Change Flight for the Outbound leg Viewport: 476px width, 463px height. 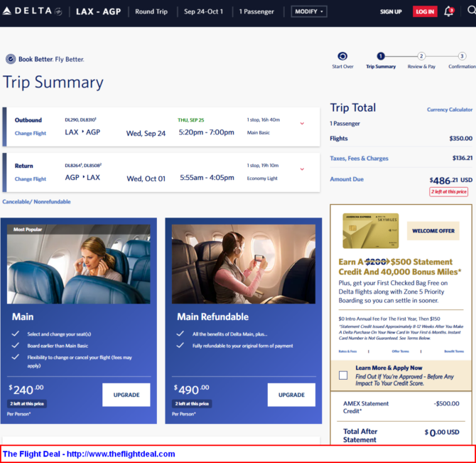point(31,134)
